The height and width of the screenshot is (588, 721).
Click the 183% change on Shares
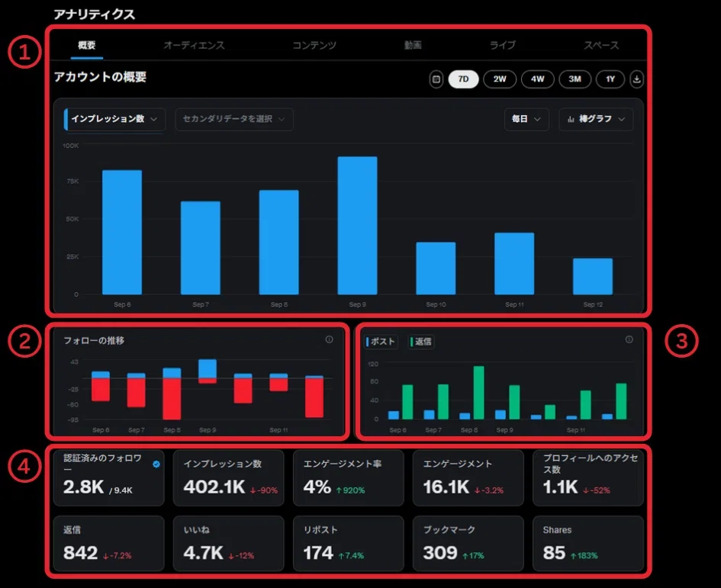tap(584, 556)
